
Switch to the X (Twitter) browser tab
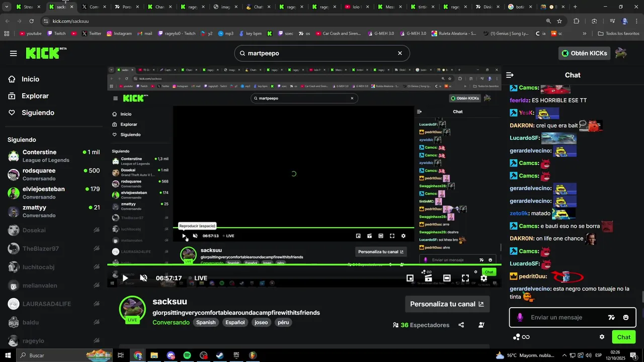[x=94, y=7]
